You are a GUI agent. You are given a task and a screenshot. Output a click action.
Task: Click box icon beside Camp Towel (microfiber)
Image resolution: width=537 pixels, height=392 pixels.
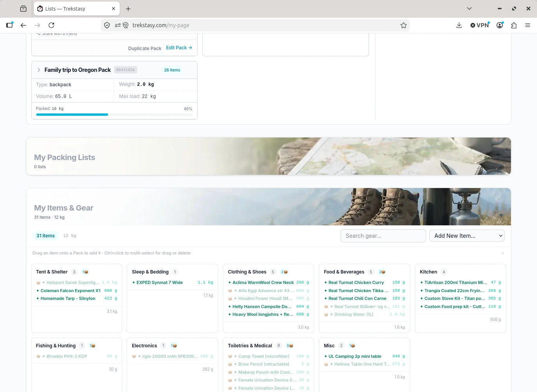coord(230,356)
